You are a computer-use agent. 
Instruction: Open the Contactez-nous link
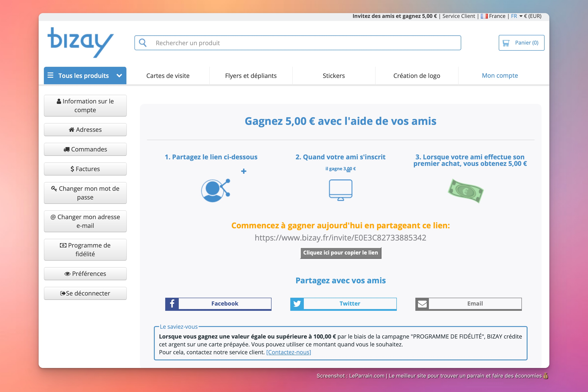click(x=289, y=352)
